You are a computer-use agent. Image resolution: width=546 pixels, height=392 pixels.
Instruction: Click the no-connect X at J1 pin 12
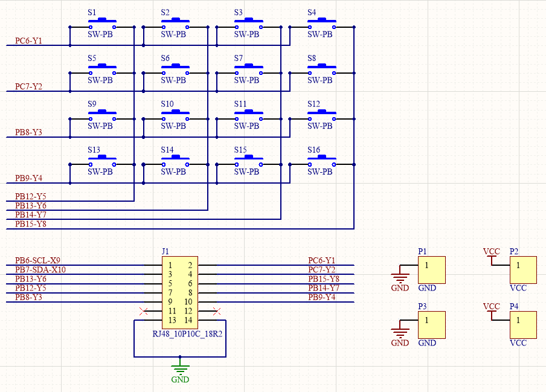pyautogui.click(x=217, y=311)
